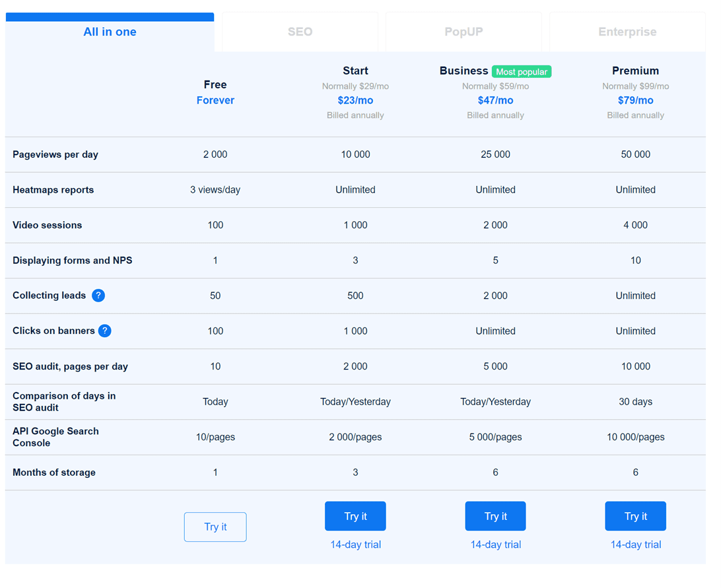
Task: Switch to the SEO tab
Action: pyautogui.click(x=299, y=32)
